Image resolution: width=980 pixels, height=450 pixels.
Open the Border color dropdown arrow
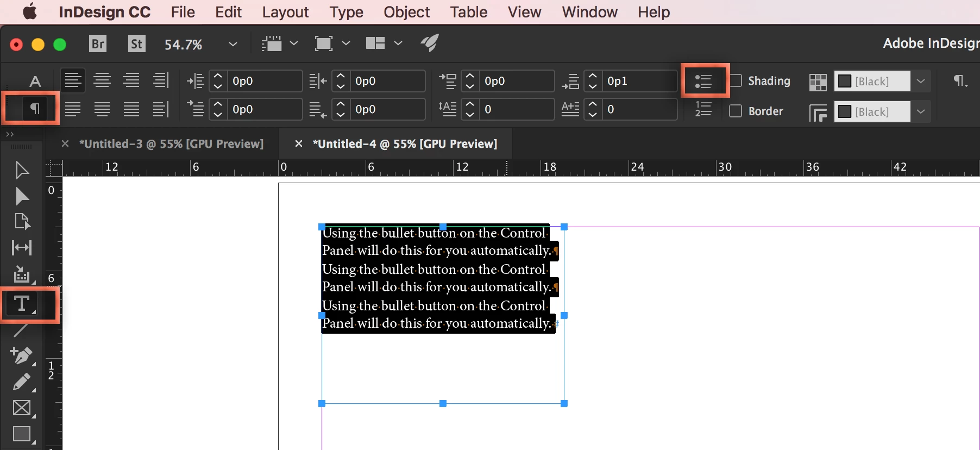tap(921, 111)
